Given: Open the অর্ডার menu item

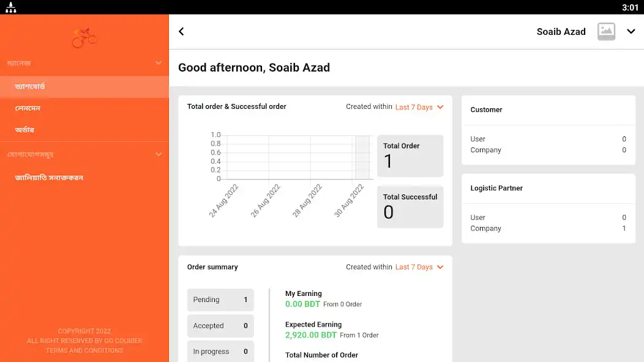Looking at the screenshot, I should point(84,130).
